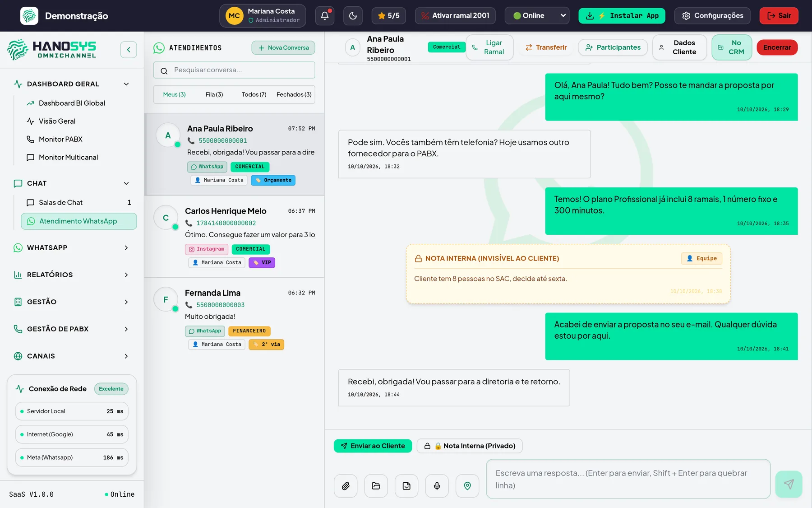
Task: Click the 5/5 star rating badge
Action: click(389, 16)
